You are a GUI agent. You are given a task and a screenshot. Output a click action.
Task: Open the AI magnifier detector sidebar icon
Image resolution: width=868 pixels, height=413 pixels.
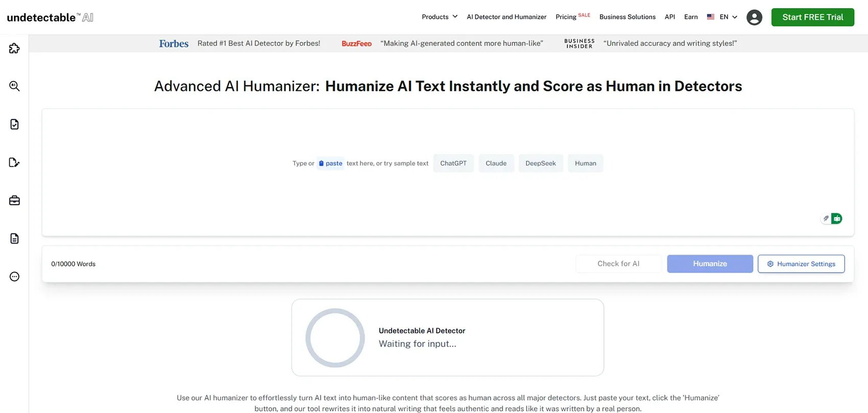pyautogui.click(x=14, y=86)
